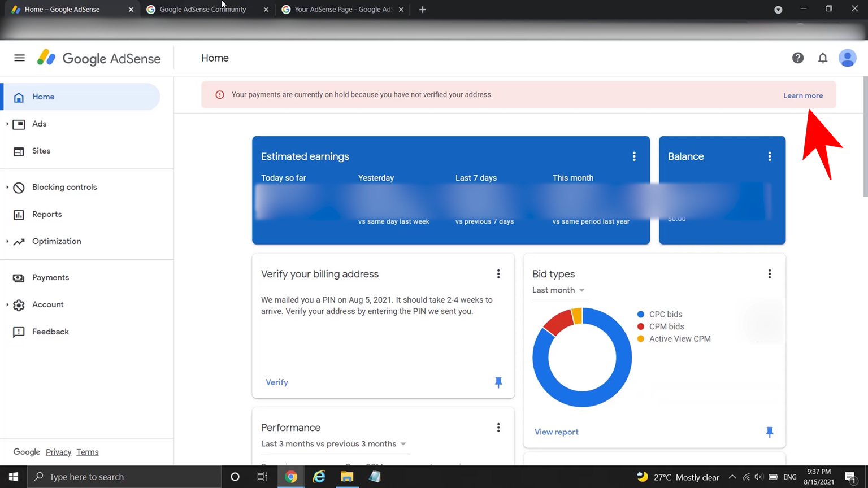Click the Verify link for billing address
This screenshot has width=868, height=488.
pos(277,382)
